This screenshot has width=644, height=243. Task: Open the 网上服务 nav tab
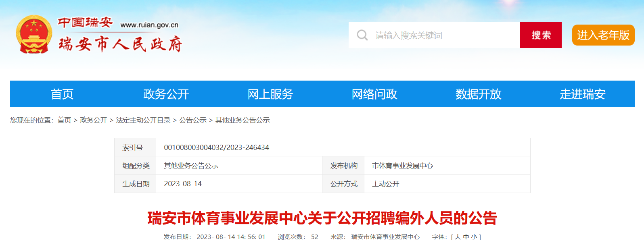[270, 94]
